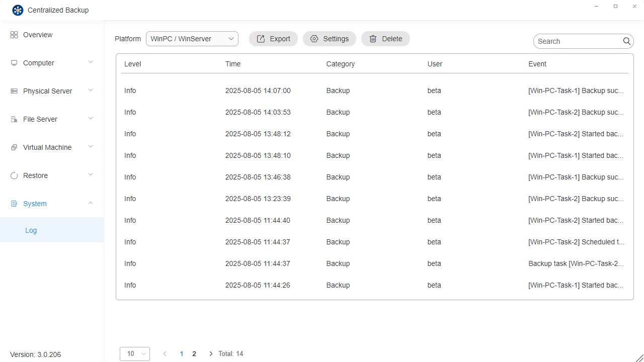Viewport: 644px width, 362px height.
Task: Click the Virtual Machine icon
Action: coord(14,147)
